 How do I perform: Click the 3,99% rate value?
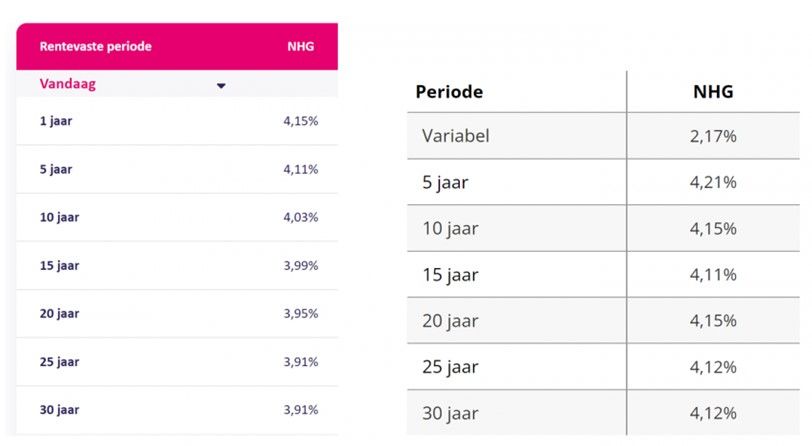pos(300,266)
